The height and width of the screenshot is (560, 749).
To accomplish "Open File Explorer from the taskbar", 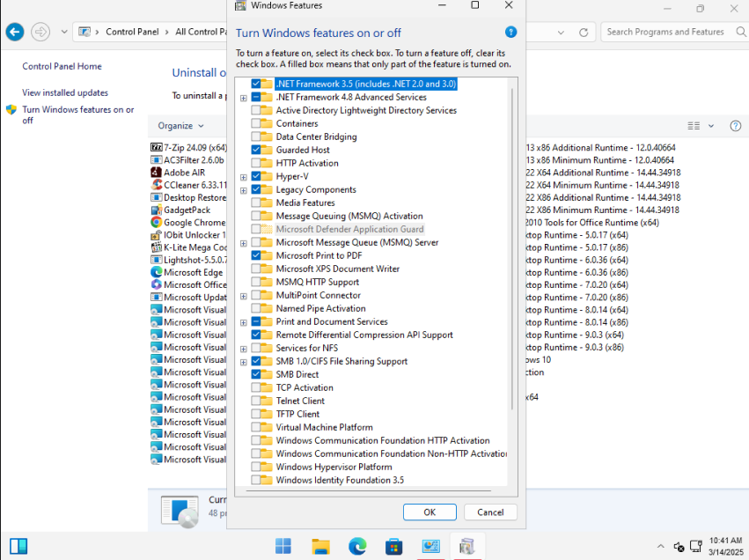I will pos(320,546).
